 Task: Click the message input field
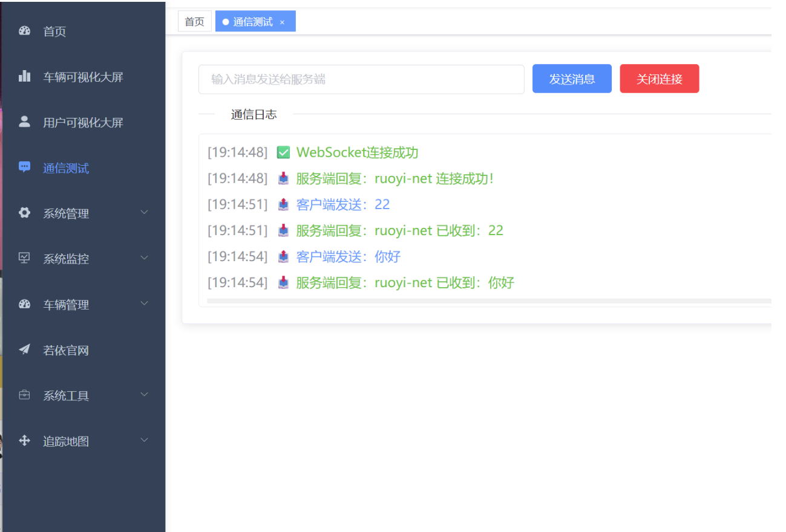point(361,79)
